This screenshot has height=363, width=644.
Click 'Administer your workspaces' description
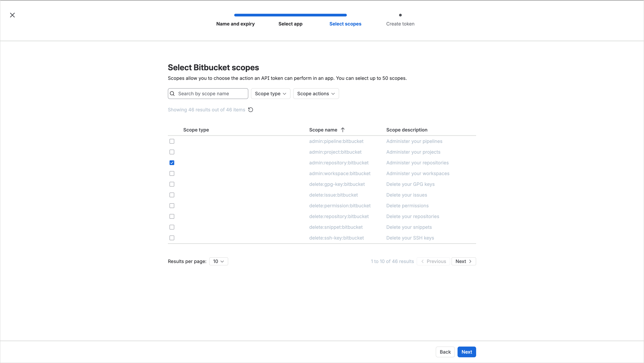tap(418, 173)
